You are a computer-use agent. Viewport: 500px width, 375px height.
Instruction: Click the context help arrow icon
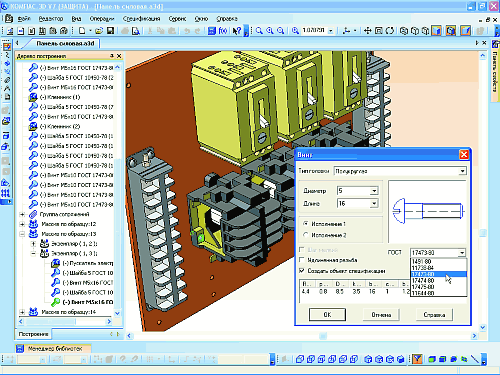point(236,31)
